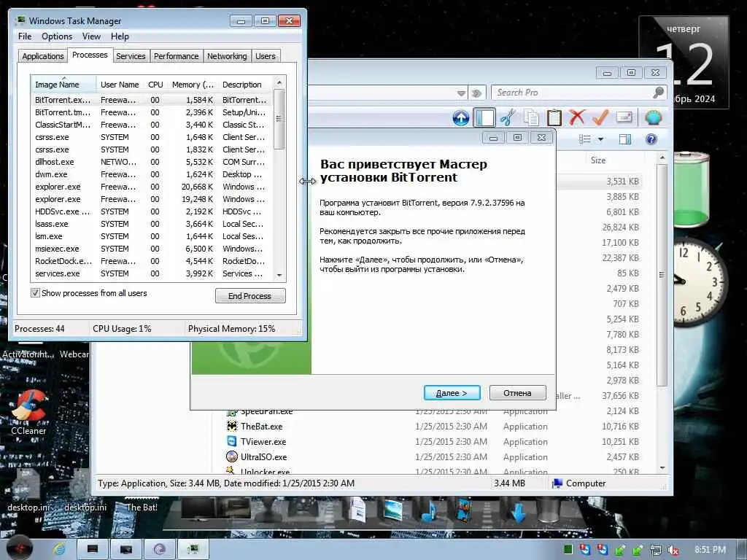Click the Task Manager taskbar button
The image size is (747, 560).
point(193,550)
